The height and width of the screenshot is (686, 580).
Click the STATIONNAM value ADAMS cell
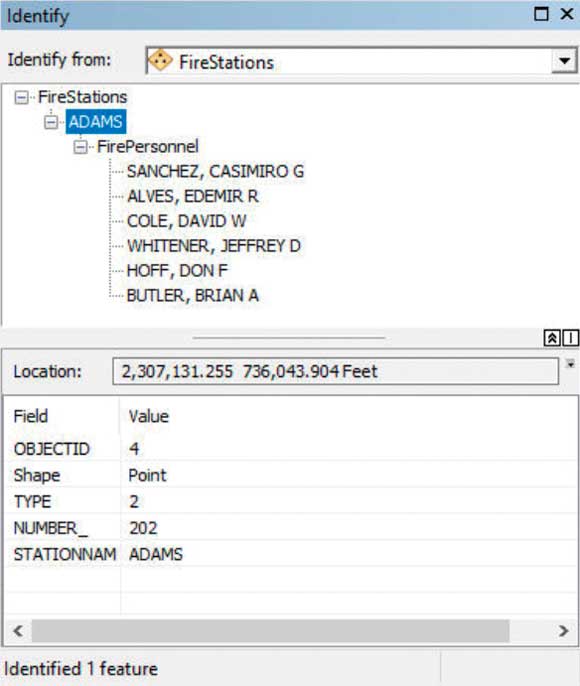click(349, 554)
